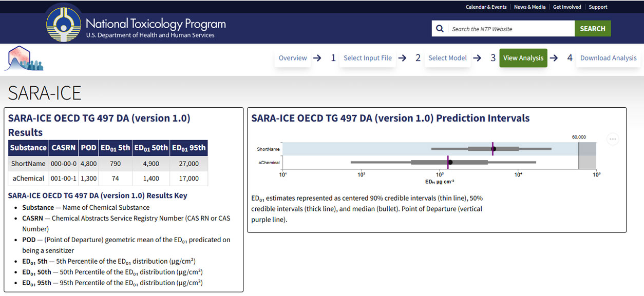Click the National Toxicology Program logo emblem

click(x=63, y=24)
